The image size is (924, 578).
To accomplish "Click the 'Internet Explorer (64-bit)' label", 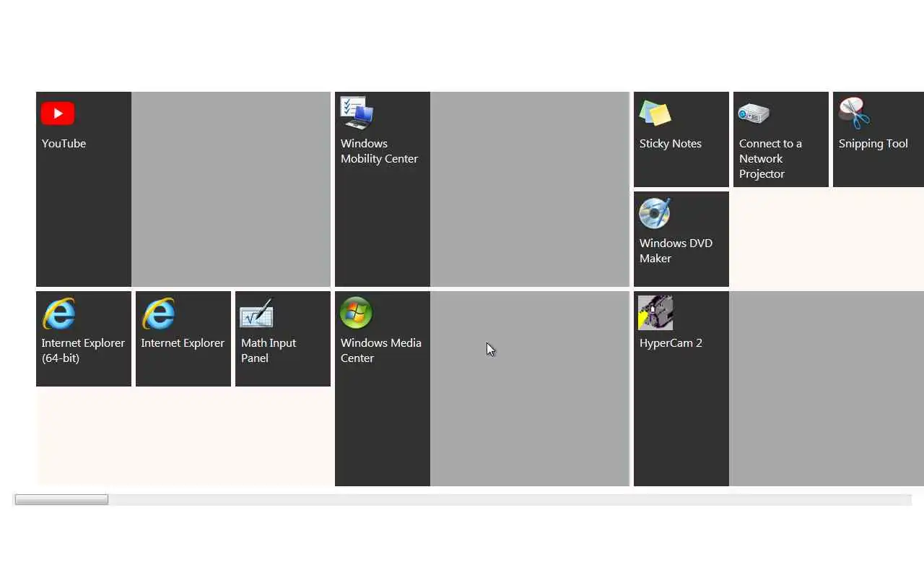I will point(83,350).
